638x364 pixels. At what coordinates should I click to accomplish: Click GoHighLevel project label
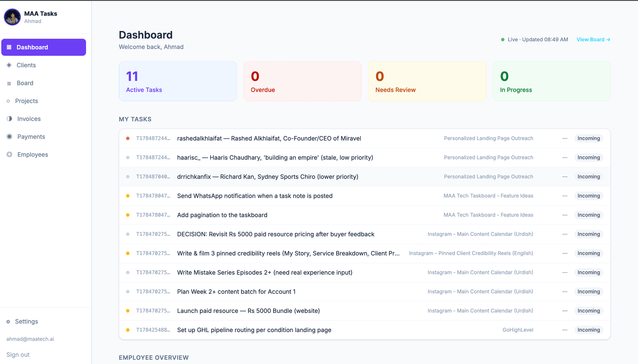[518, 330]
